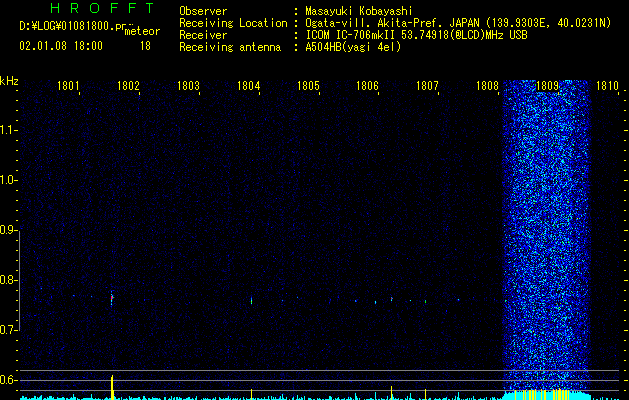Click the kHz axis unit label
Viewport: 629px width, 400px height.
coord(9,81)
